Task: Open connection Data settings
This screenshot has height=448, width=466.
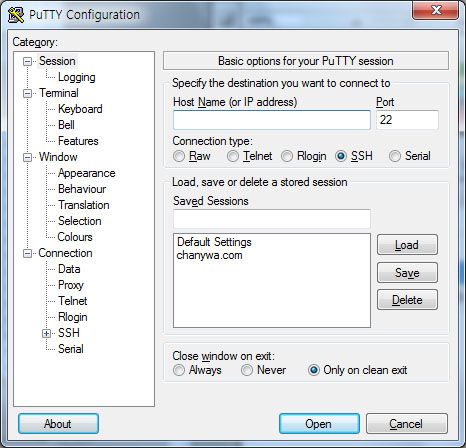Action: point(69,269)
